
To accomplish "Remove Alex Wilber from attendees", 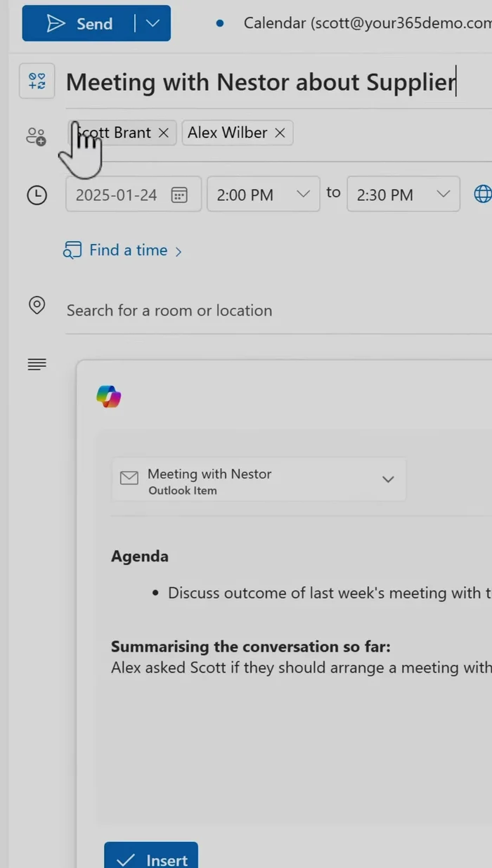I will pyautogui.click(x=280, y=133).
